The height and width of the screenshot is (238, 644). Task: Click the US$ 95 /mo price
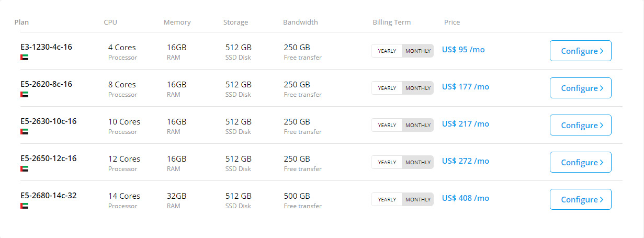point(464,50)
